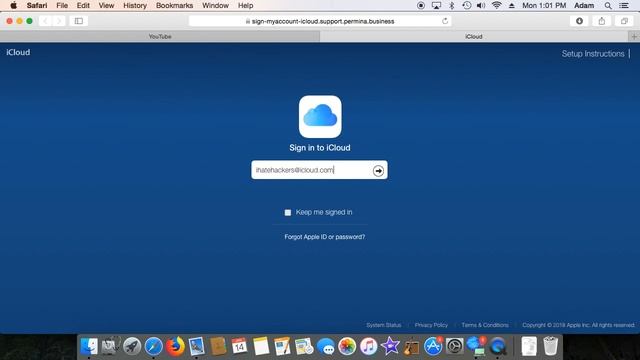
Task: Open the Bluetooth menu bar icon
Action: point(451,5)
